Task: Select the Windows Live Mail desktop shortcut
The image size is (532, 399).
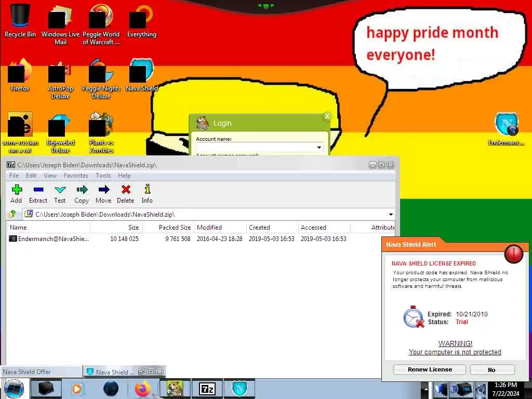Action: (x=60, y=24)
